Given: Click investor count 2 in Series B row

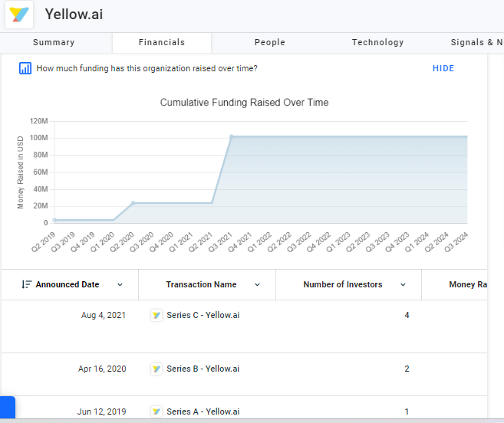Looking at the screenshot, I should click(x=407, y=369).
